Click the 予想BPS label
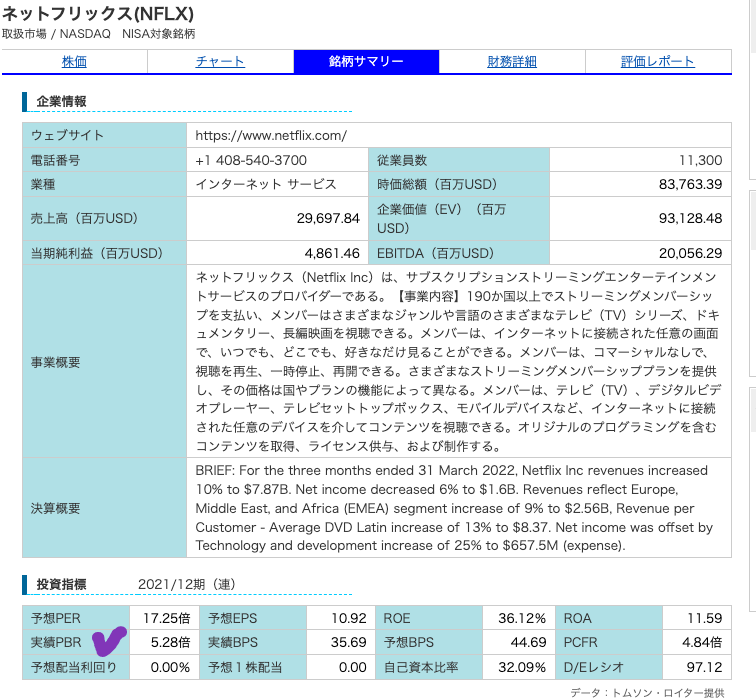The height and width of the screenshot is (700, 756). tap(408, 642)
